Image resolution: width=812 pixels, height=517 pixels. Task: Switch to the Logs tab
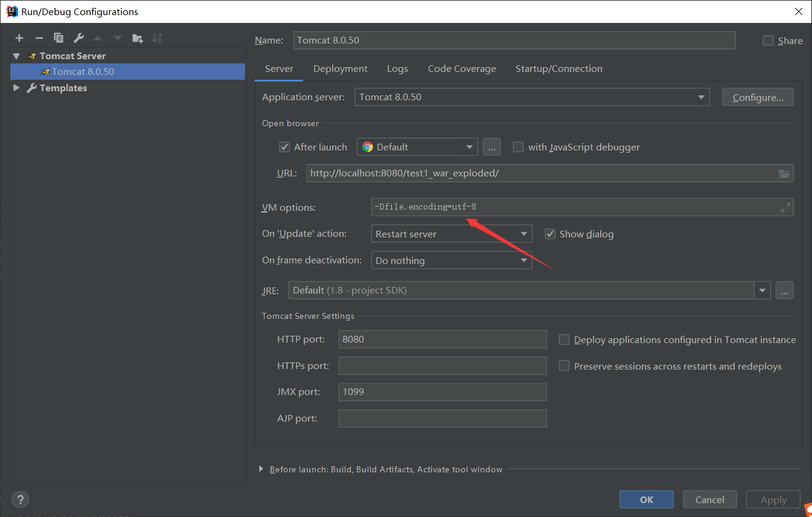pyautogui.click(x=397, y=69)
